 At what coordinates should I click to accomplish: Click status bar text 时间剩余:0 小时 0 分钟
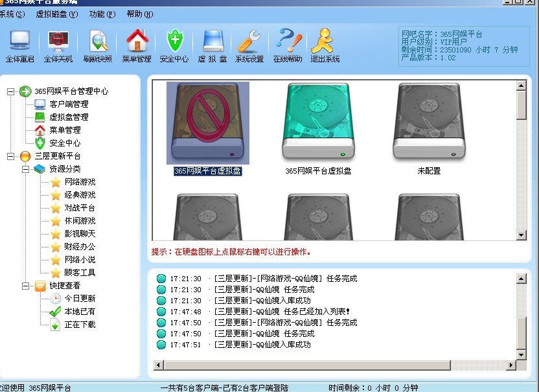click(373, 388)
